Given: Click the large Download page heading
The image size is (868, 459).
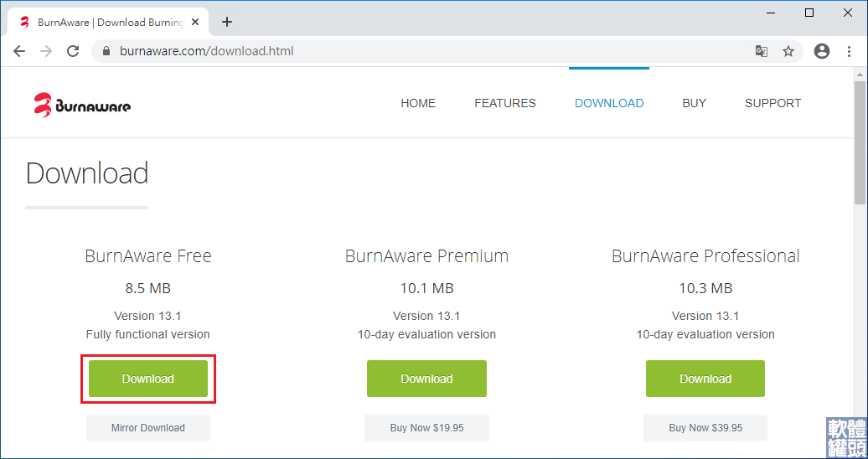Looking at the screenshot, I should 87,173.
